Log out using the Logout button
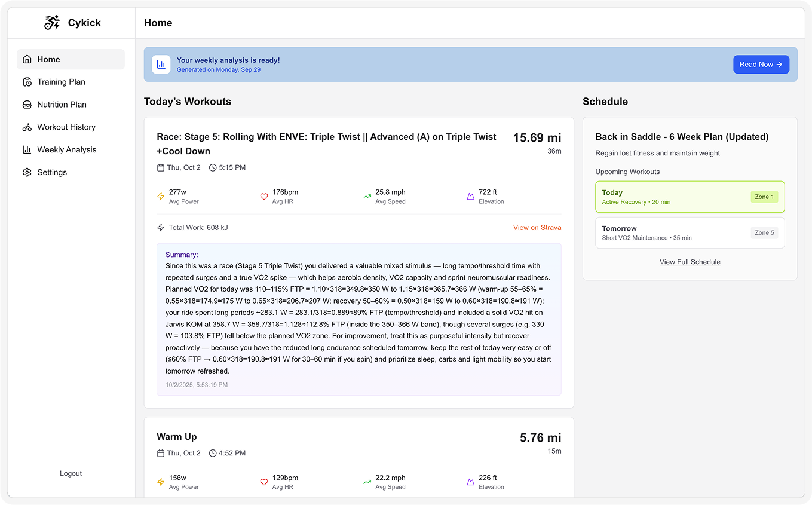The image size is (812, 505). [71, 473]
